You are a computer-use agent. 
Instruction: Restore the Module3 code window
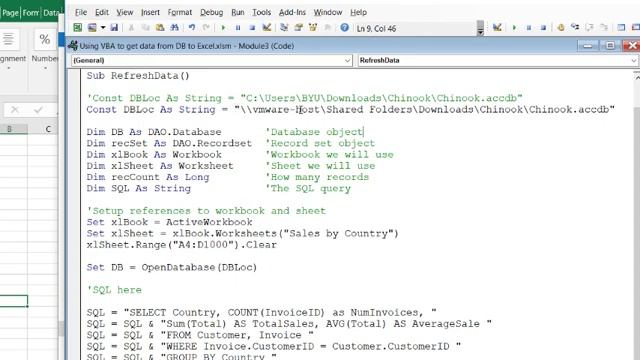coord(610,45)
